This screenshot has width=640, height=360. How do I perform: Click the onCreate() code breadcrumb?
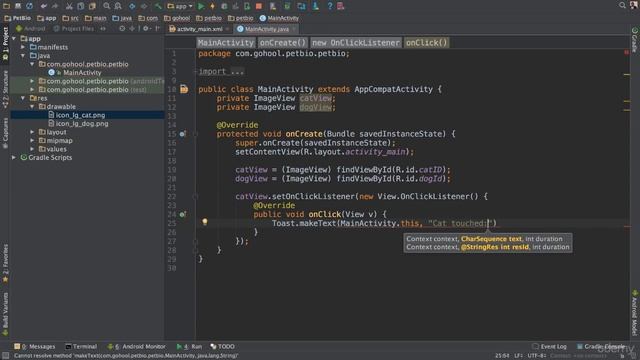282,42
